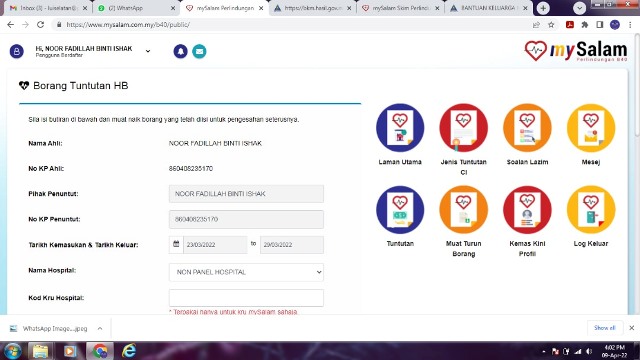Viewport: 640px width, 360px height.
Task: Close the downloads bar
Action: [631, 328]
